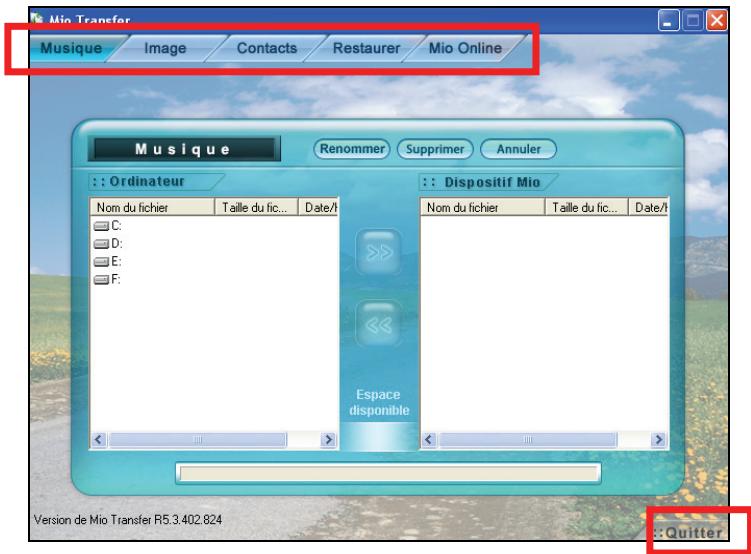This screenshot has height=554, width=751.
Task: Click the Version de Mio Transfer text
Action: tap(128, 520)
